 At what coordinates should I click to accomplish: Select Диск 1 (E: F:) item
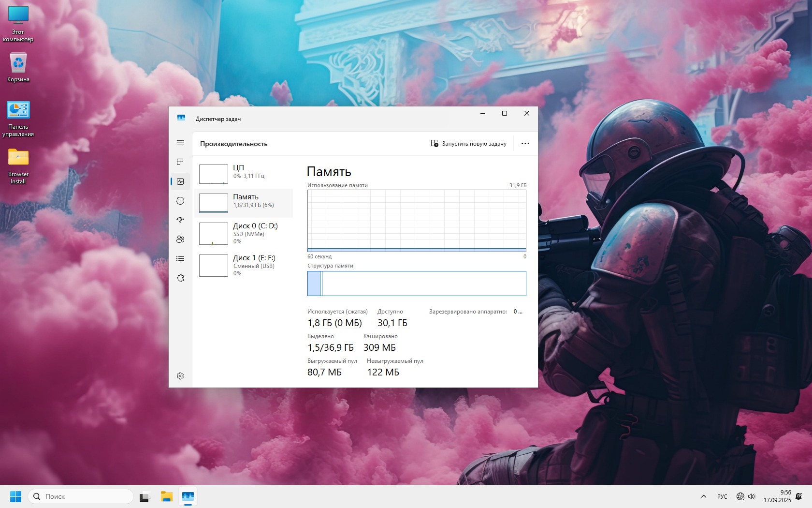pos(244,265)
